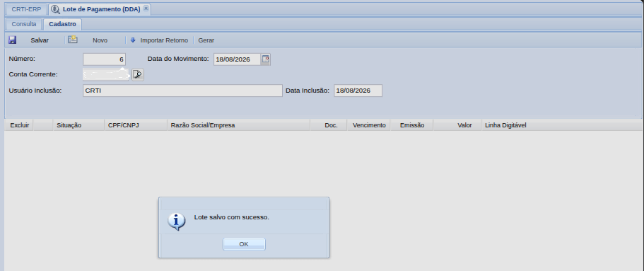Open the calendar picker for Data do Movimento
This screenshot has width=644, height=271.
point(266,59)
